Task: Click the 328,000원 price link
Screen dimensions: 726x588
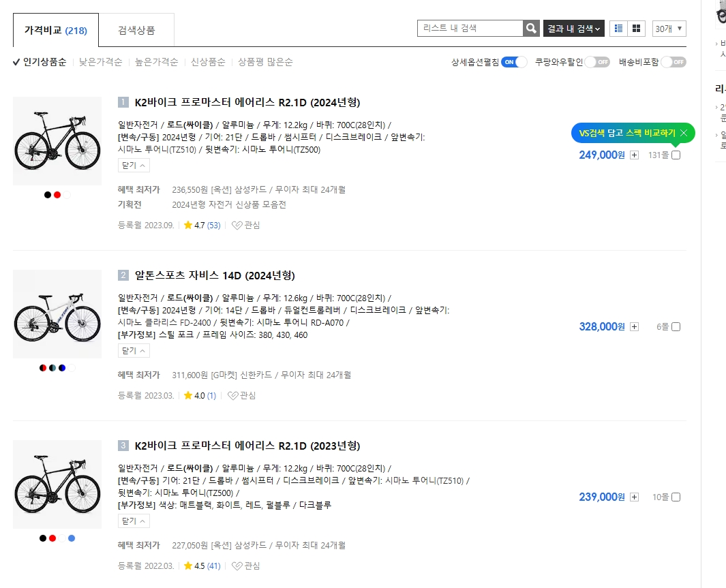Action: [602, 326]
